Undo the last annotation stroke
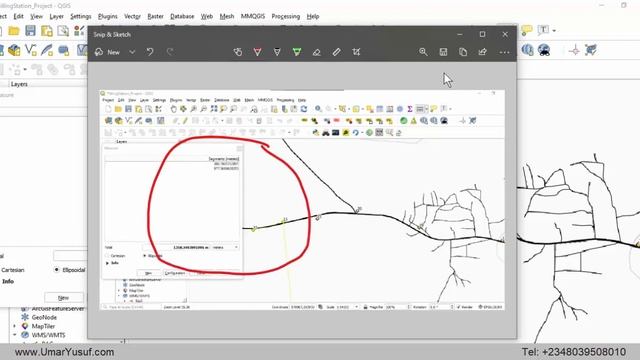Viewport: 640px width, 360px height. point(150,52)
